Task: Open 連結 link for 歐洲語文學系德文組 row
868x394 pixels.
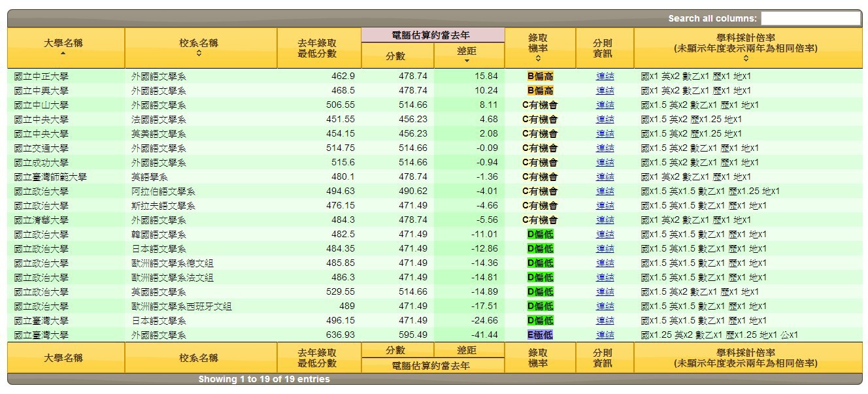Action: coord(605,263)
